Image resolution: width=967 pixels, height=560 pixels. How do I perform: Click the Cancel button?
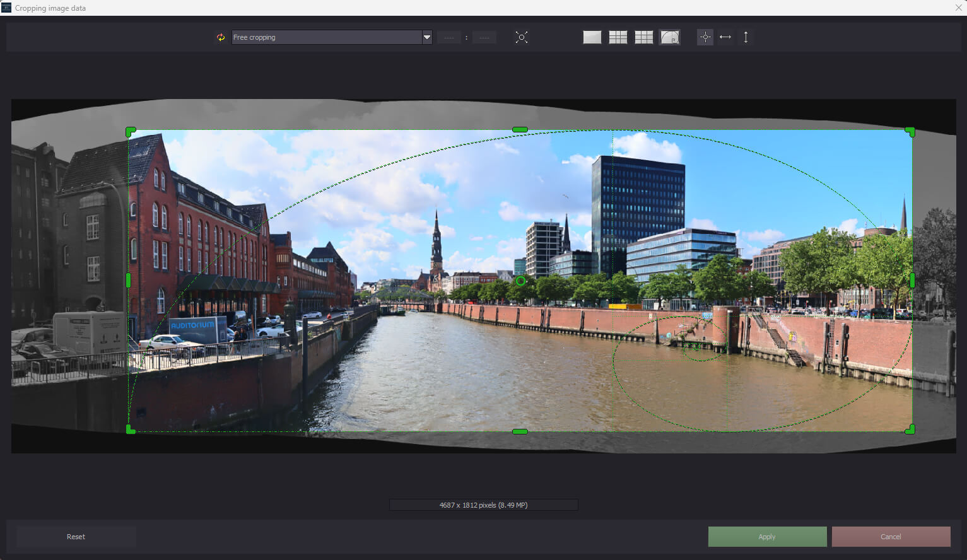[x=891, y=537]
